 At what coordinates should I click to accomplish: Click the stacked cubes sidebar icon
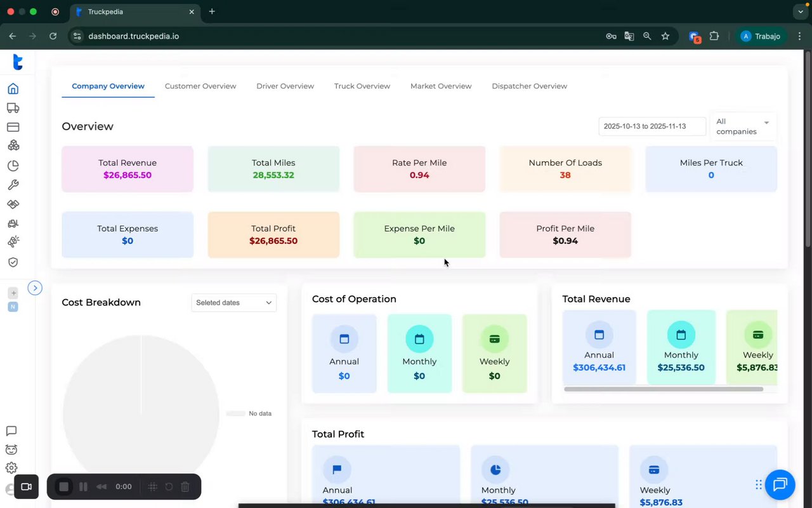[x=13, y=145]
